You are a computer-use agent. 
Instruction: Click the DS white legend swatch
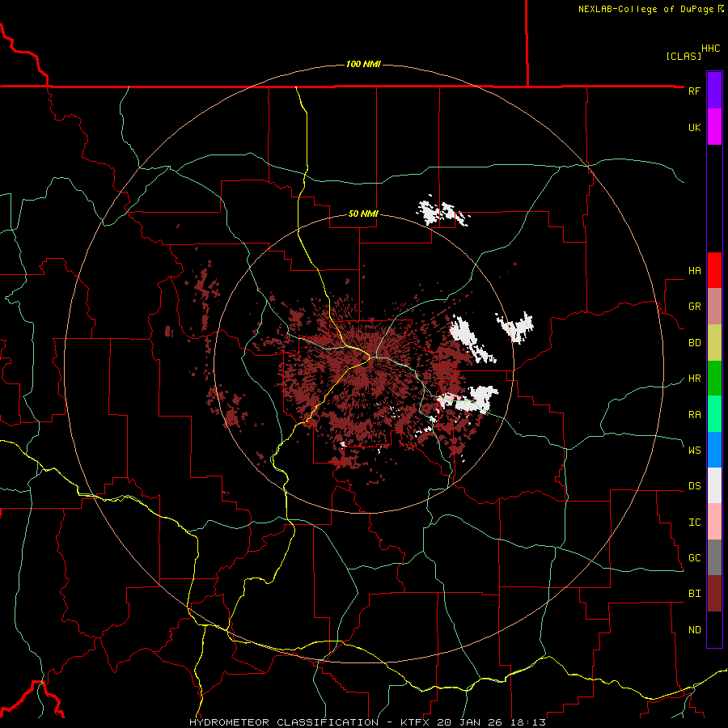tap(714, 485)
